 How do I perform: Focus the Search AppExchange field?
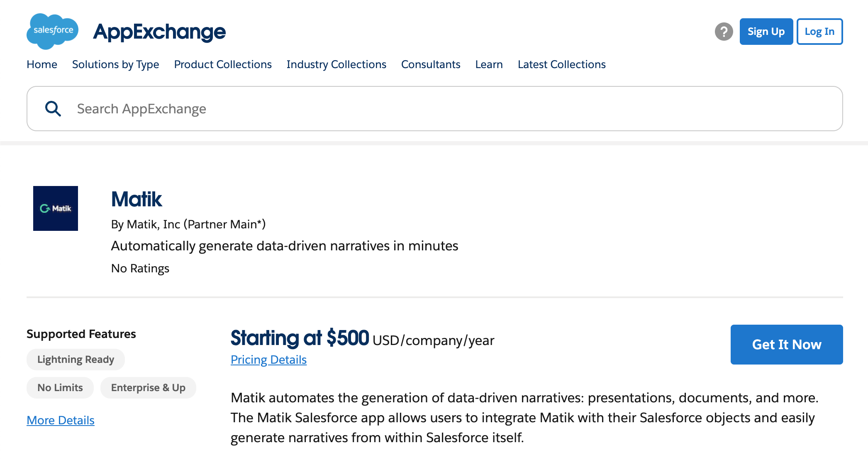(435, 109)
